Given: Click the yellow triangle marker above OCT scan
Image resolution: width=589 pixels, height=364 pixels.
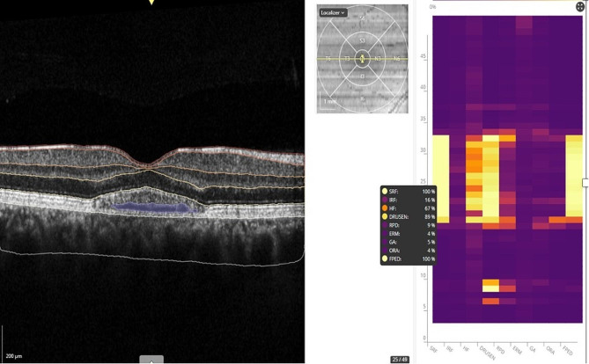Looking at the screenshot, I should [x=151, y=3].
